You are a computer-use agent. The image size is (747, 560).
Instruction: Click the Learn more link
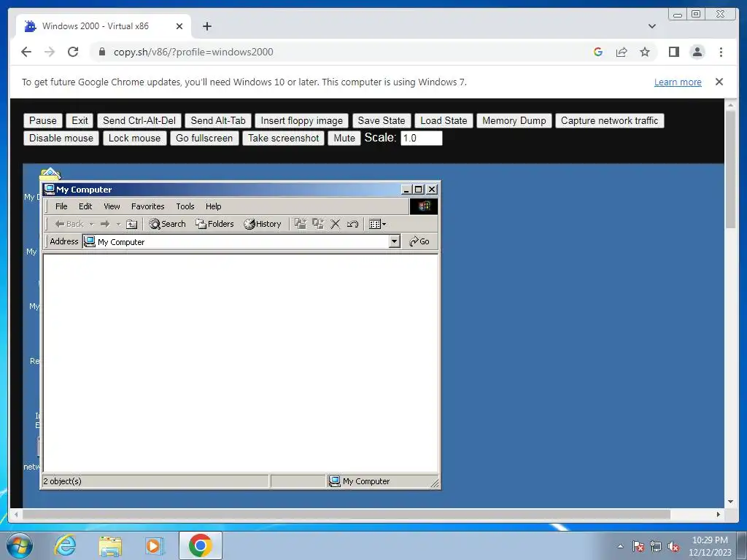tap(678, 82)
